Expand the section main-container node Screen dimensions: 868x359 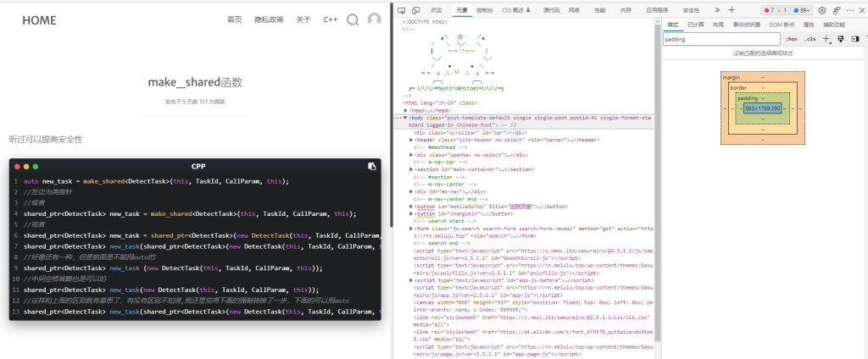tap(411, 169)
